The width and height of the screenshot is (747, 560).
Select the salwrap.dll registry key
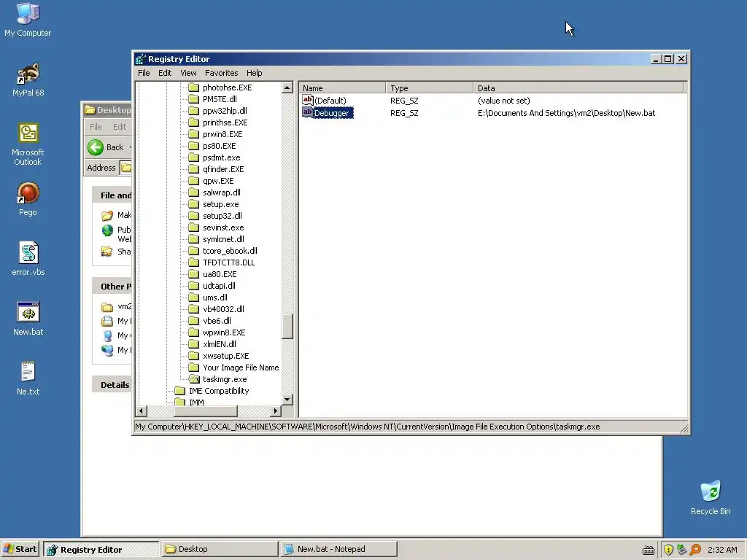tap(222, 192)
